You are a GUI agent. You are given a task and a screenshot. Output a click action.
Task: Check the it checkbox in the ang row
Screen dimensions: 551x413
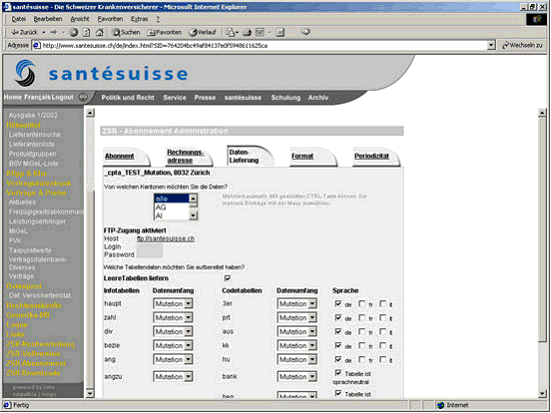pyautogui.click(x=383, y=360)
